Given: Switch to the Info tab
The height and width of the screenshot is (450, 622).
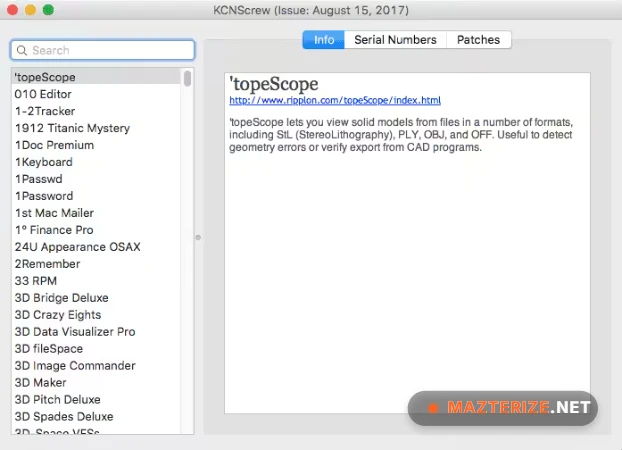Looking at the screenshot, I should 323,40.
